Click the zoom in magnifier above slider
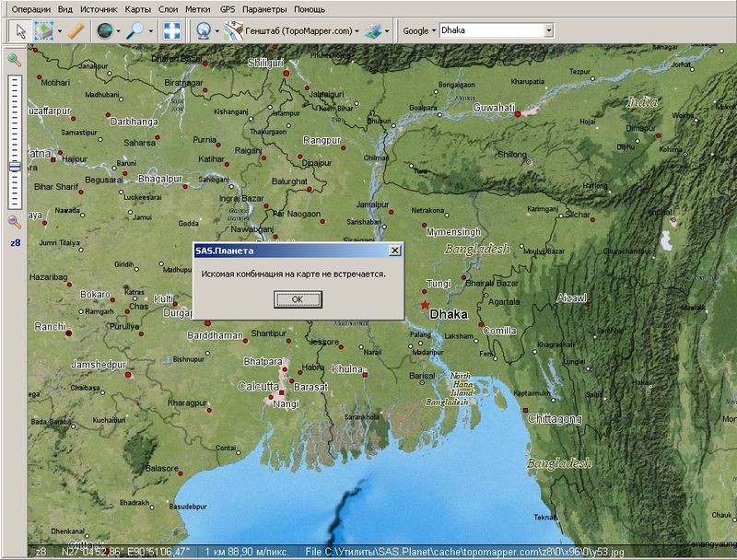This screenshot has width=737, height=560. [x=15, y=60]
